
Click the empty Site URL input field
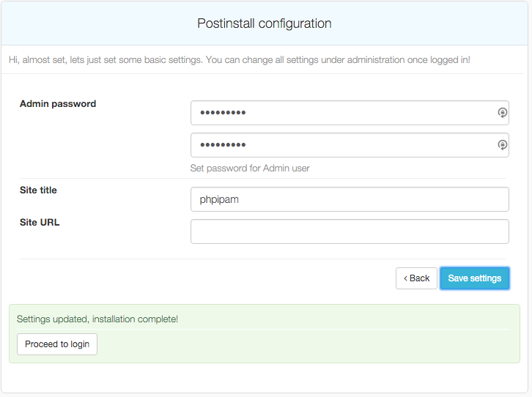[x=349, y=231]
